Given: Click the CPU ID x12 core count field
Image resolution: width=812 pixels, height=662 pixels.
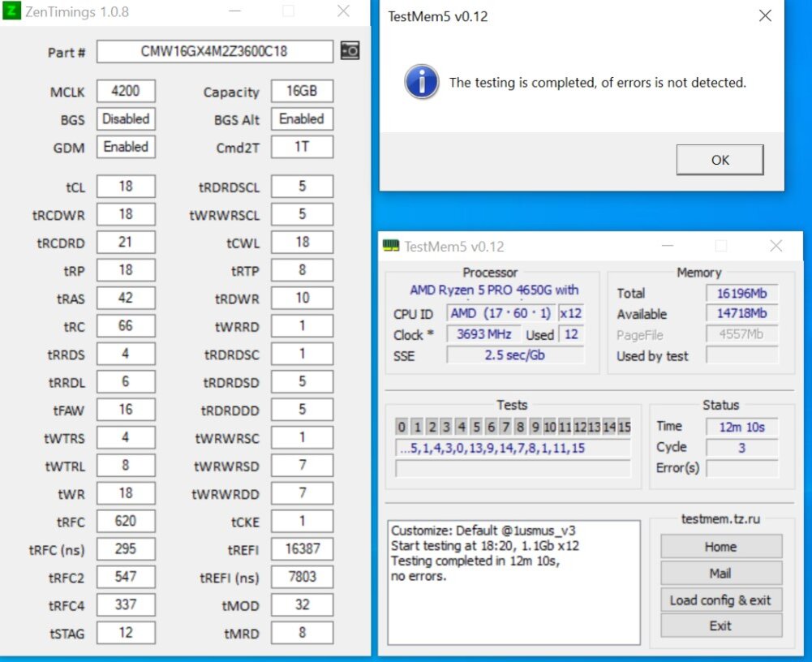Looking at the screenshot, I should point(571,313).
